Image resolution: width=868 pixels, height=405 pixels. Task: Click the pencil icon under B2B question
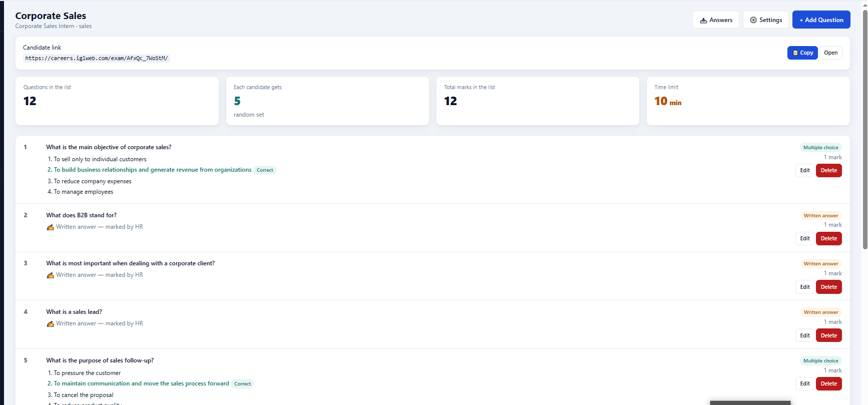[x=50, y=227]
